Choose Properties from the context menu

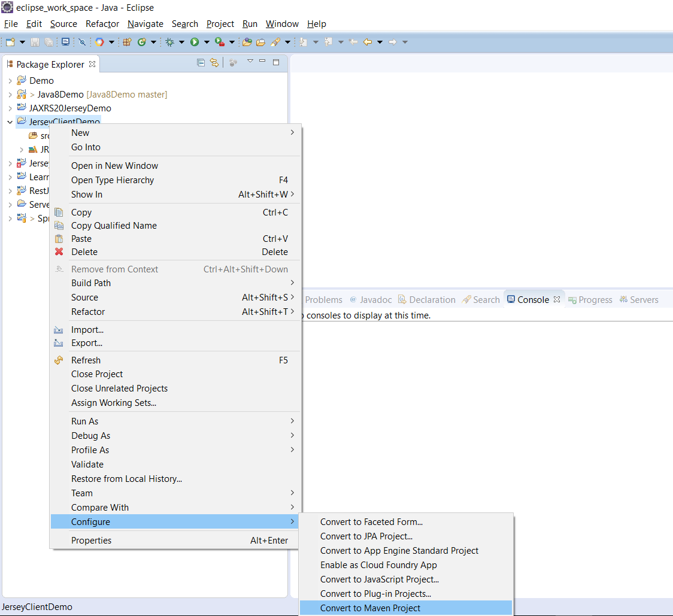click(91, 541)
